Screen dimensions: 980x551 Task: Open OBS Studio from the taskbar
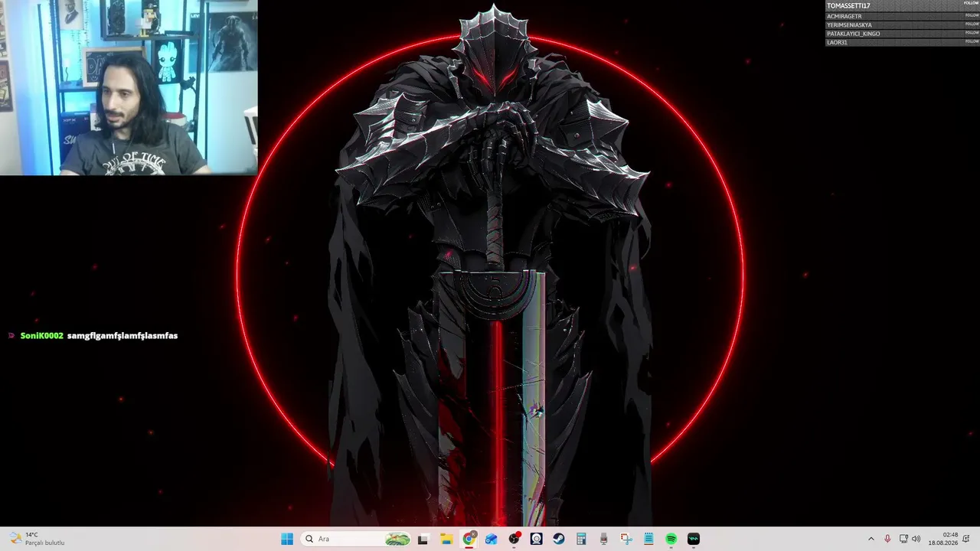pyautogui.click(x=514, y=539)
